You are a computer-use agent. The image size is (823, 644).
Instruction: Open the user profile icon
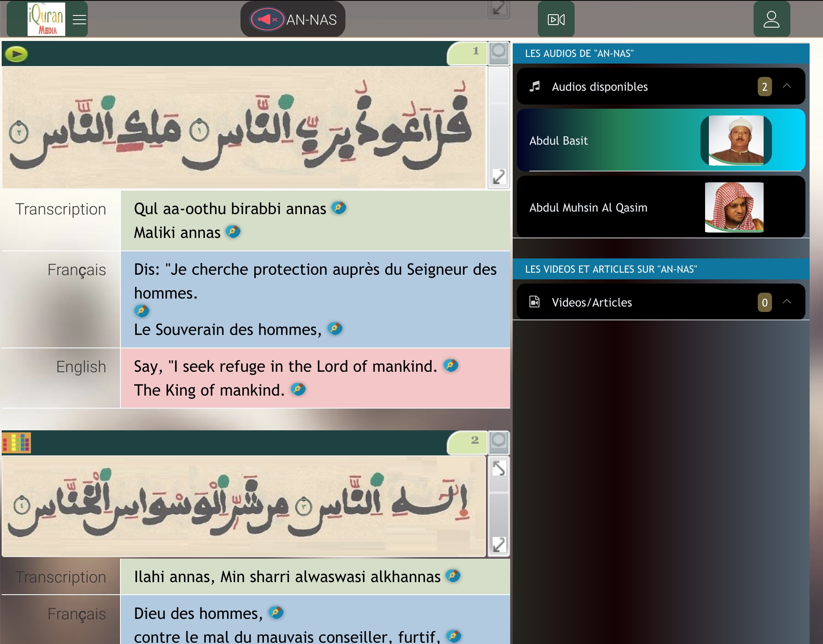coord(771,20)
